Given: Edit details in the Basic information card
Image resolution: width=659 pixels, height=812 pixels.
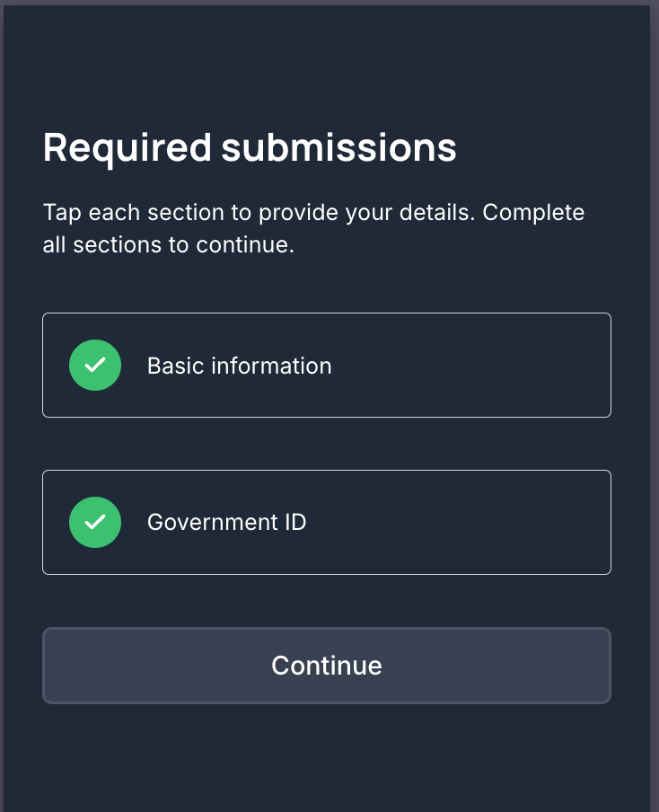Looking at the screenshot, I should 327,365.
